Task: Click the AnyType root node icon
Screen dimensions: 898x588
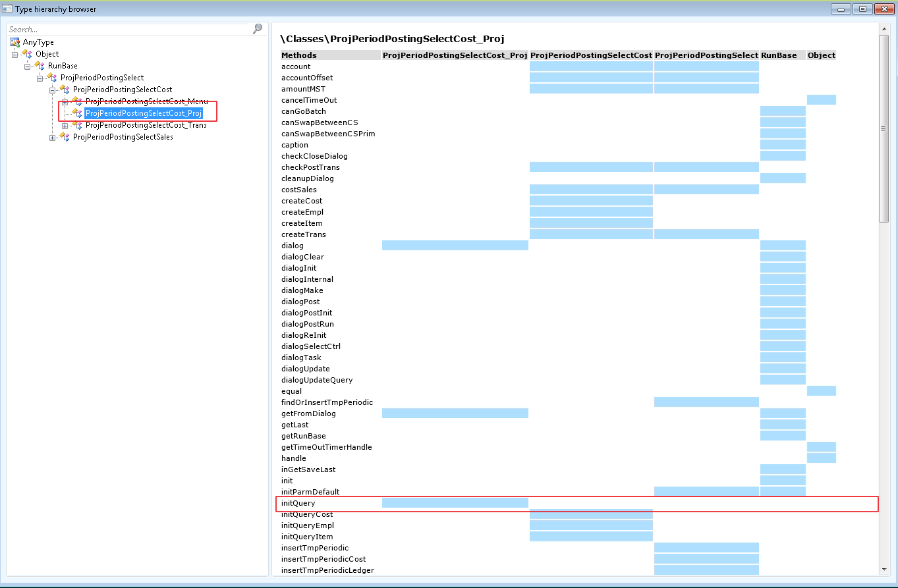Action: [15, 42]
